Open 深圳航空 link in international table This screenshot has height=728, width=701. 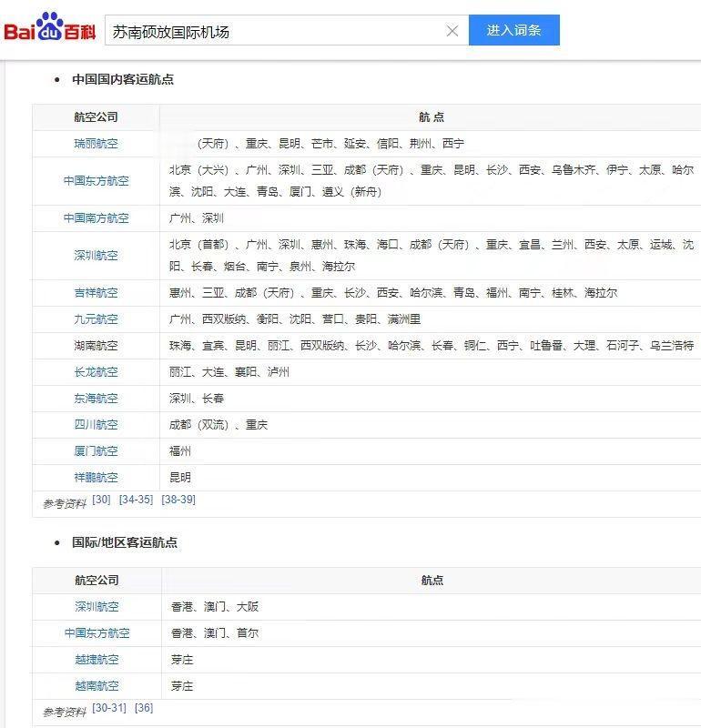point(97,607)
